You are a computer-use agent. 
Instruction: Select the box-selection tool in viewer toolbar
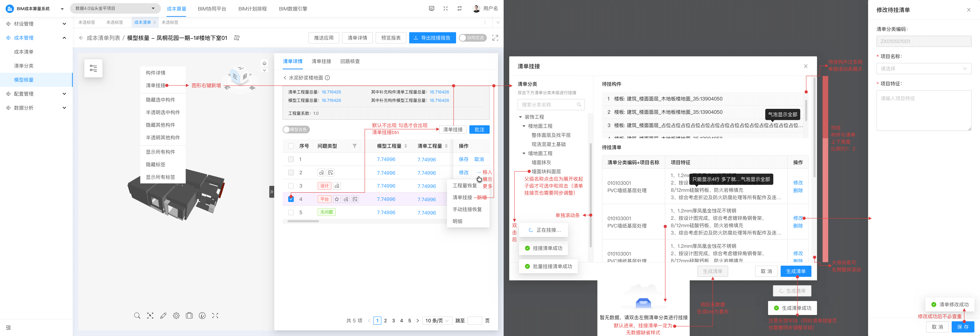point(150,316)
